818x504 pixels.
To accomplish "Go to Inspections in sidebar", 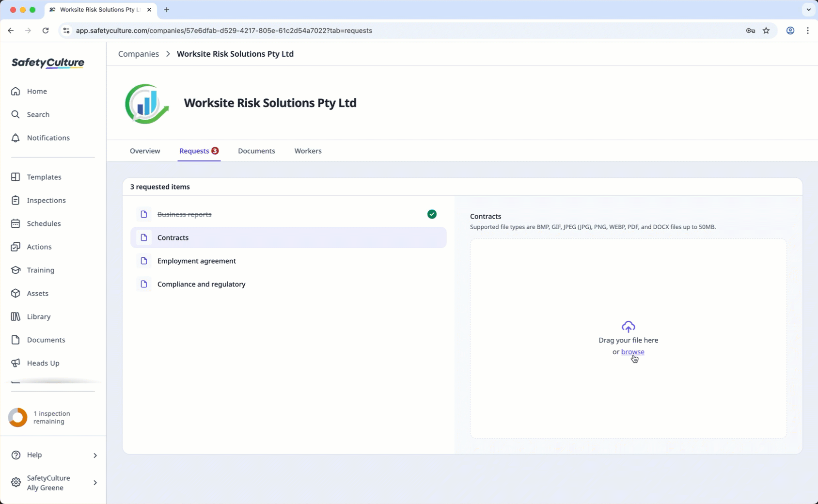I will click(46, 200).
